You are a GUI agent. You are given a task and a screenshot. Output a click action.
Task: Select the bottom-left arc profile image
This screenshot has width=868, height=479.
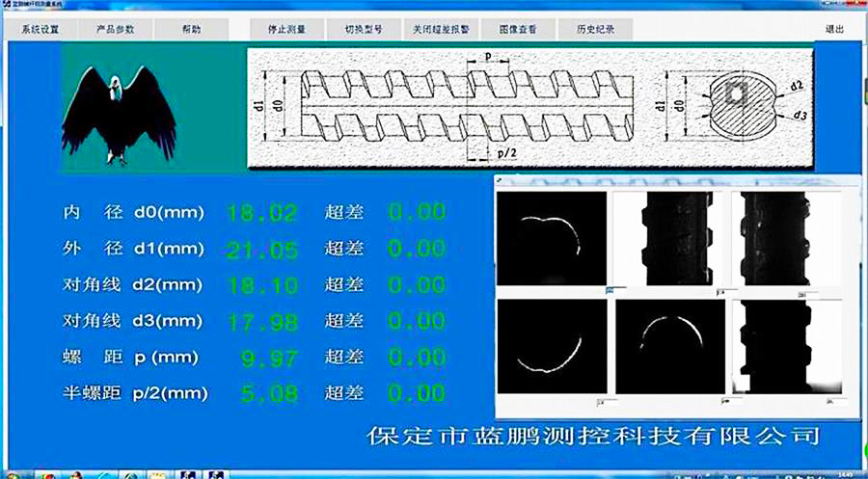point(552,345)
